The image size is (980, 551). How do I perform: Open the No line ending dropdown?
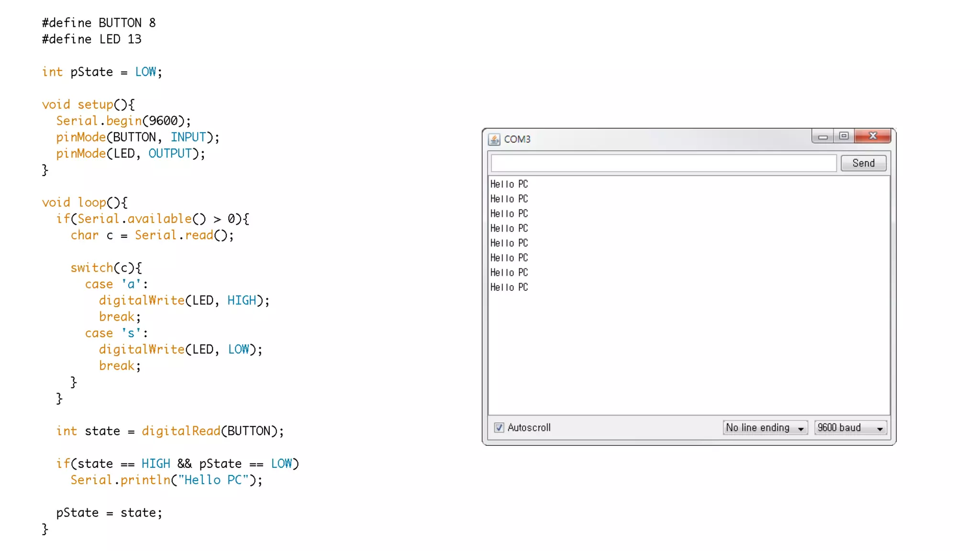coord(765,428)
